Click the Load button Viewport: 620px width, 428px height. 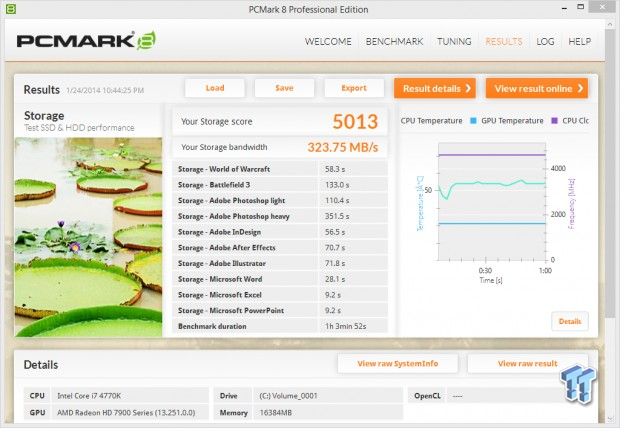tap(215, 88)
